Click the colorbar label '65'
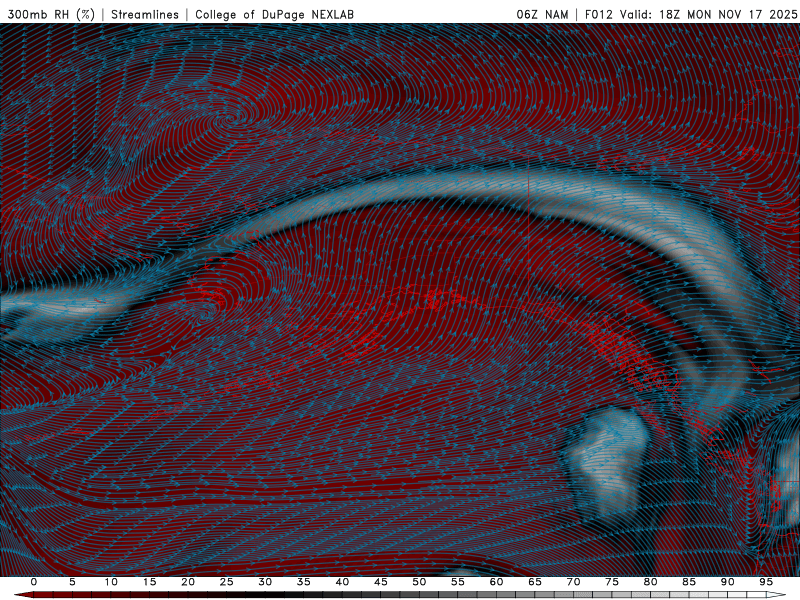This screenshot has width=800, height=600. coord(535,582)
